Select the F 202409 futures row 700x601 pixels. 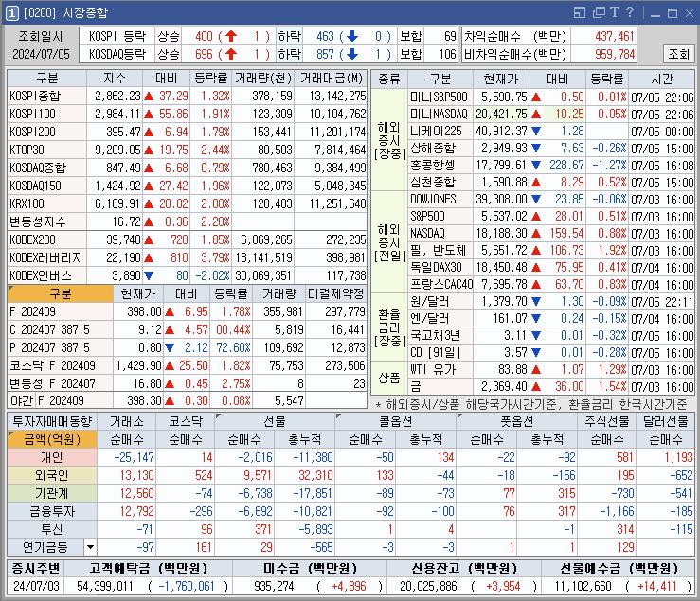pyautogui.click(x=187, y=311)
